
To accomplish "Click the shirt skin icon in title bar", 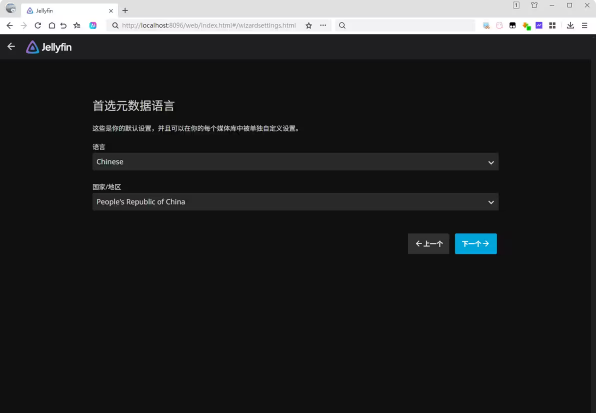I will (534, 5).
